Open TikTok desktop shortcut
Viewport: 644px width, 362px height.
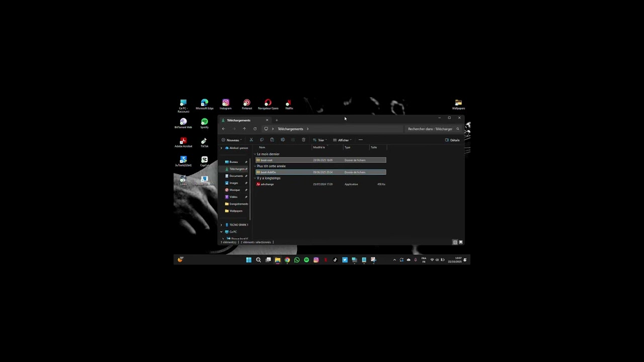click(204, 143)
